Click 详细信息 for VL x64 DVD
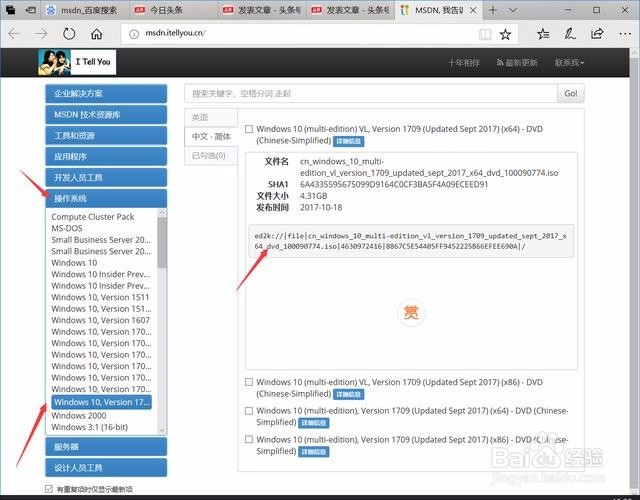Screen dimensions: 640x500 [x=349, y=141]
